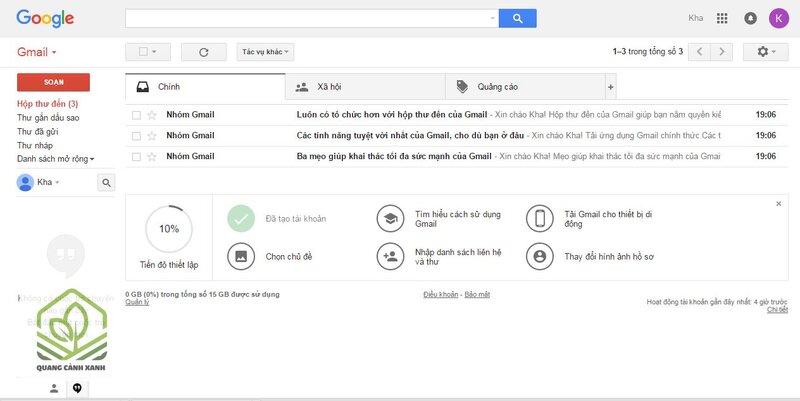Switch to the 'Quảng cáo' tab
The image size is (800, 401).
pyautogui.click(x=526, y=87)
